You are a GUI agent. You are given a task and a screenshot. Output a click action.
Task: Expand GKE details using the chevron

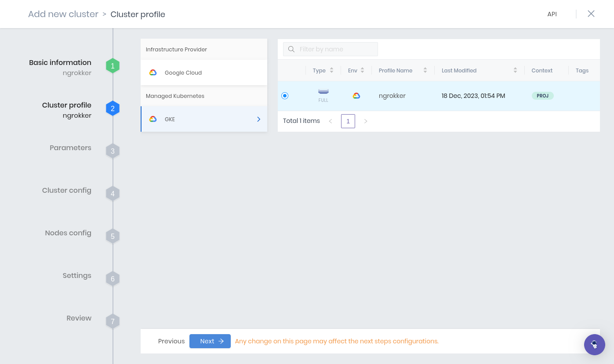(258, 119)
